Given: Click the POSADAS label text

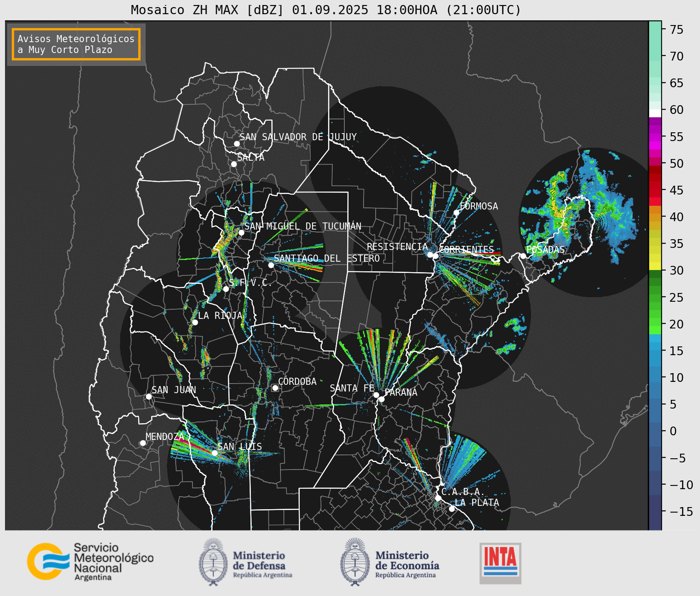Looking at the screenshot, I should click(545, 250).
